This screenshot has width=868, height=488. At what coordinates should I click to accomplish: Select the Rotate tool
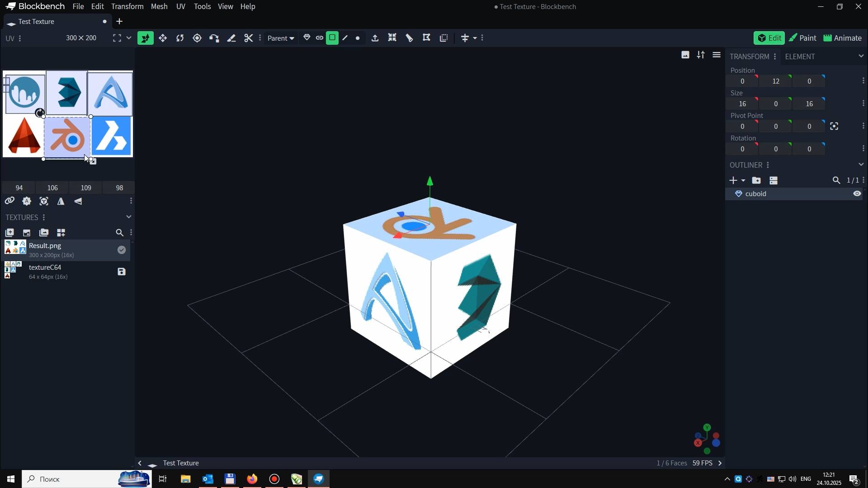click(x=180, y=38)
